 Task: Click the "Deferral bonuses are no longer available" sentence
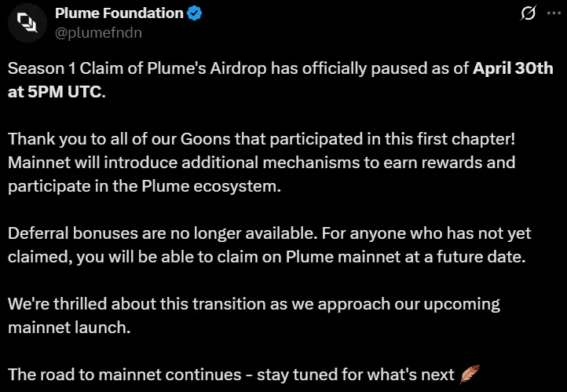click(x=163, y=233)
